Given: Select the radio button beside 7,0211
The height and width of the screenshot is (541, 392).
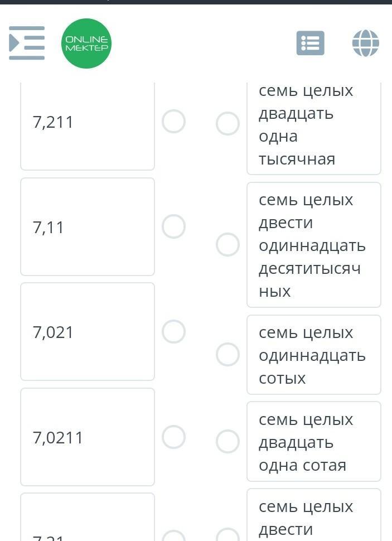Looking at the screenshot, I should tap(173, 437).
